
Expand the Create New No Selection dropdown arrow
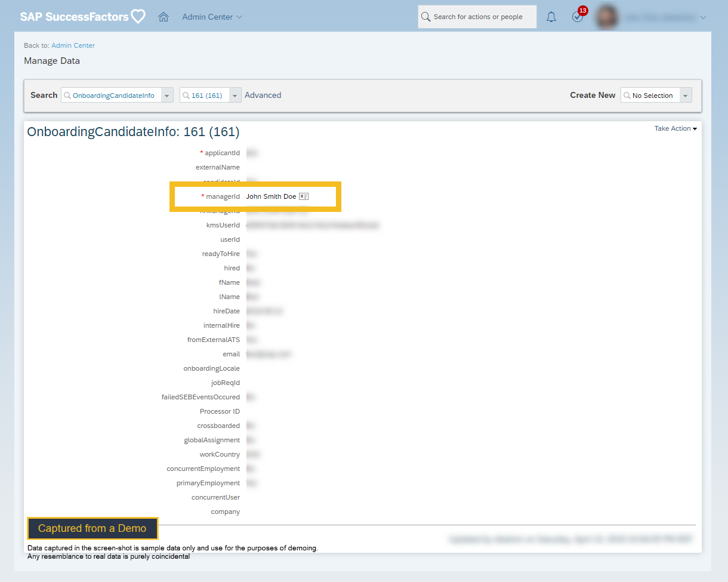pyautogui.click(x=686, y=96)
